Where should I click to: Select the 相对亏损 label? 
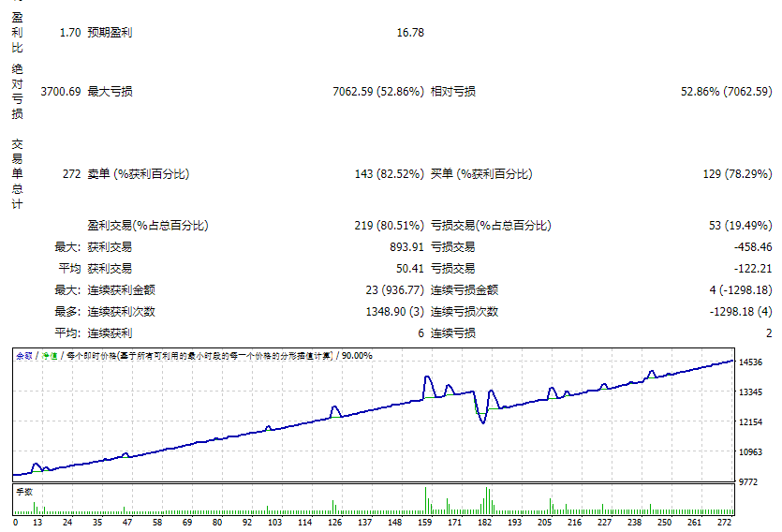(453, 91)
